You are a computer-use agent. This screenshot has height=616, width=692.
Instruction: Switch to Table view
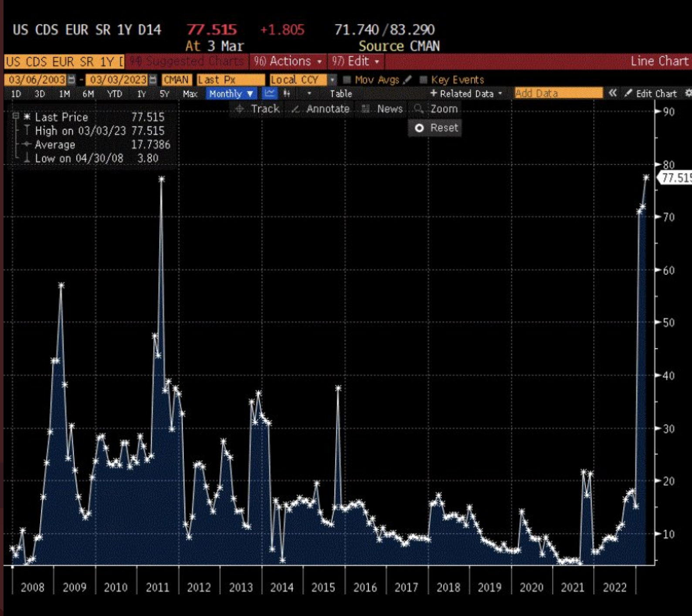tap(341, 94)
